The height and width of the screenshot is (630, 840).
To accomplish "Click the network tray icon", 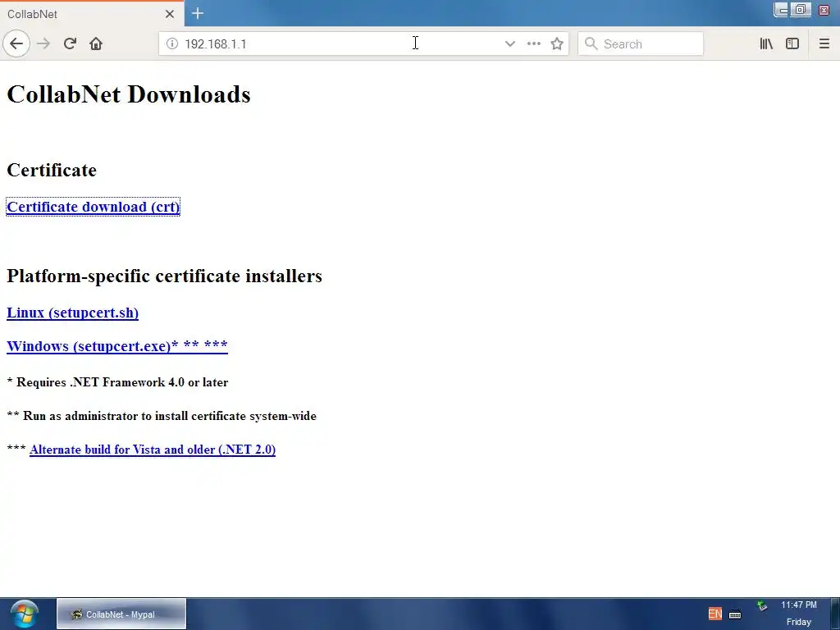I will (762, 606).
